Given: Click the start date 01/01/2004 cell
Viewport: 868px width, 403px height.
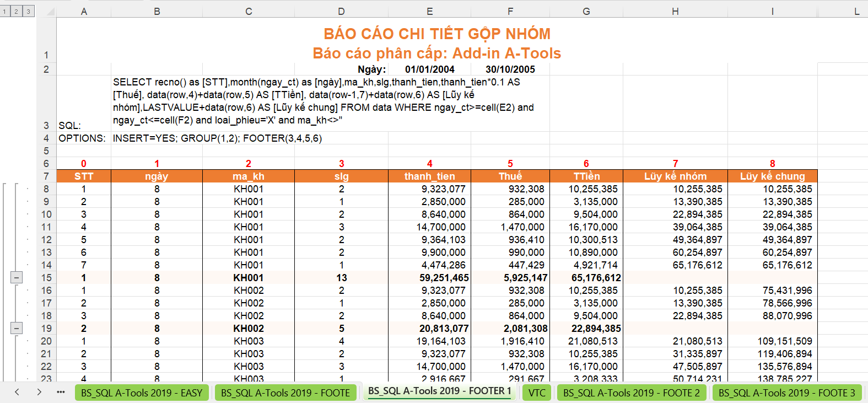Looking at the screenshot, I should pyautogui.click(x=429, y=69).
